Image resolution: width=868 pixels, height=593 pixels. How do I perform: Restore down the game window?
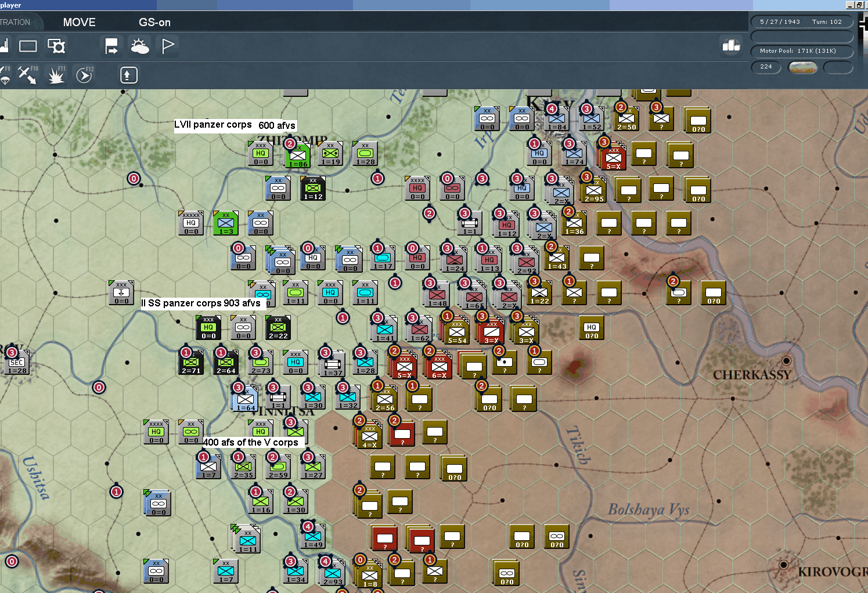[860, 5]
